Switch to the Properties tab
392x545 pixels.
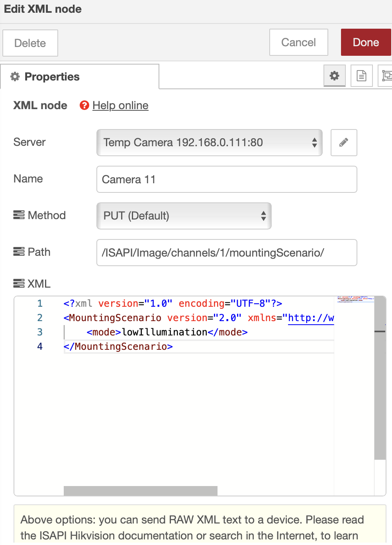[52, 76]
